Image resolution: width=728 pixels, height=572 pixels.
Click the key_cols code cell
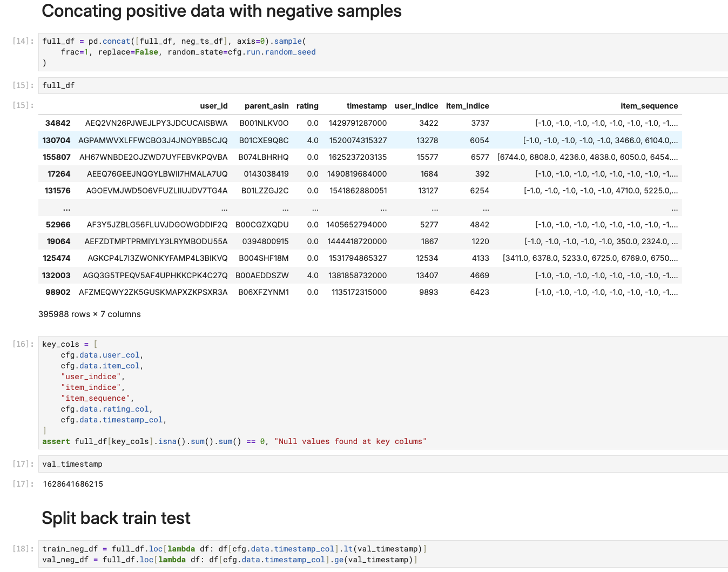[x=383, y=393]
